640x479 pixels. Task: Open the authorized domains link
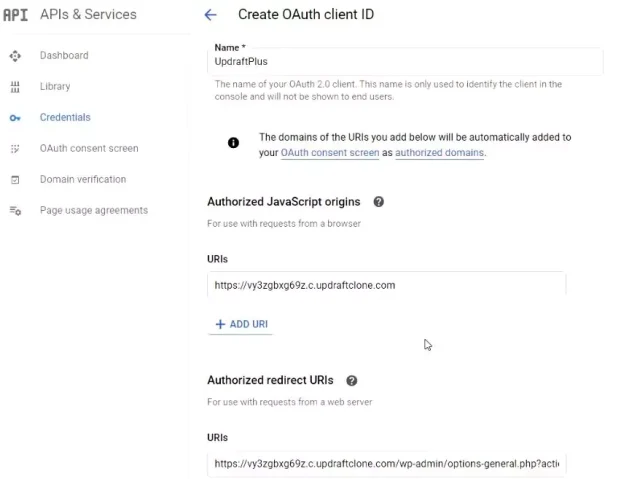coord(440,153)
